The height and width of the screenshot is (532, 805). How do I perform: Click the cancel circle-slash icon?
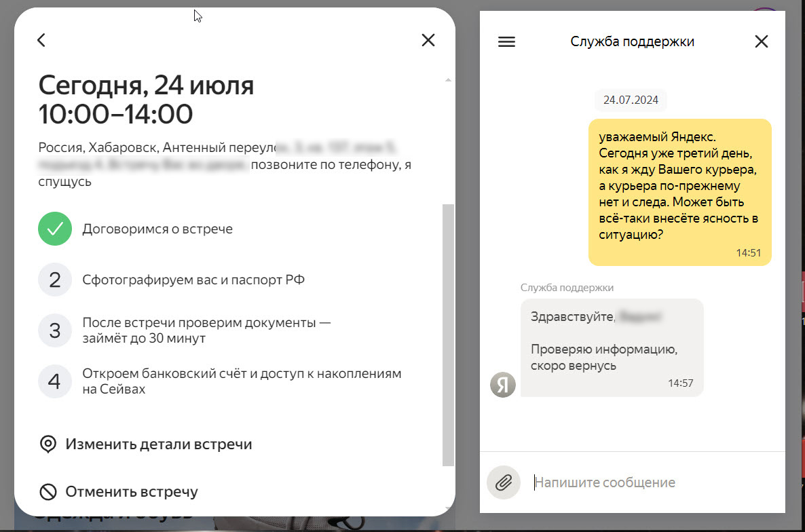click(x=48, y=492)
